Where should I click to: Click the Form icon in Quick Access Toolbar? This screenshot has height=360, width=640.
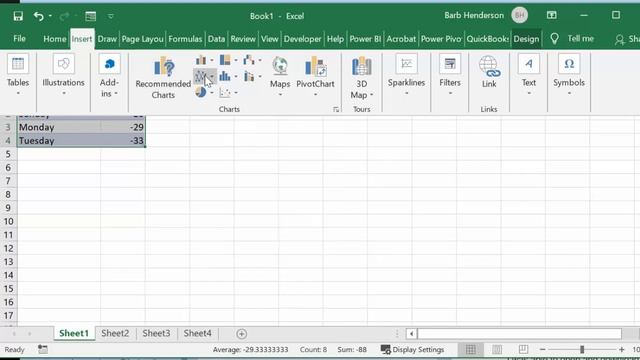[x=91, y=16]
